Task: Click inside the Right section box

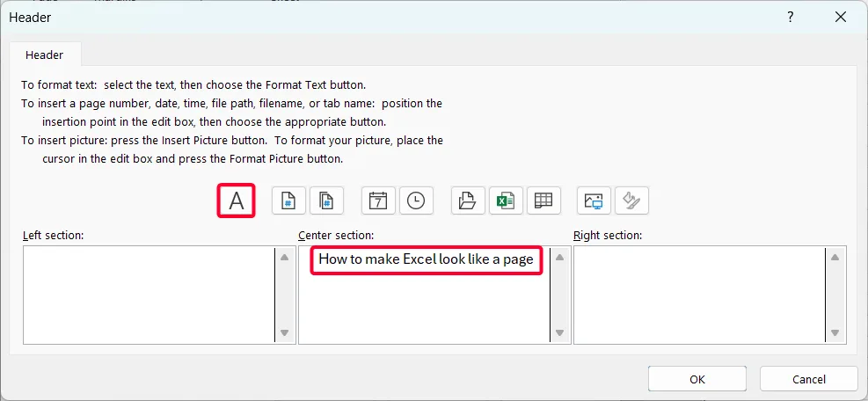Action: tap(699, 295)
